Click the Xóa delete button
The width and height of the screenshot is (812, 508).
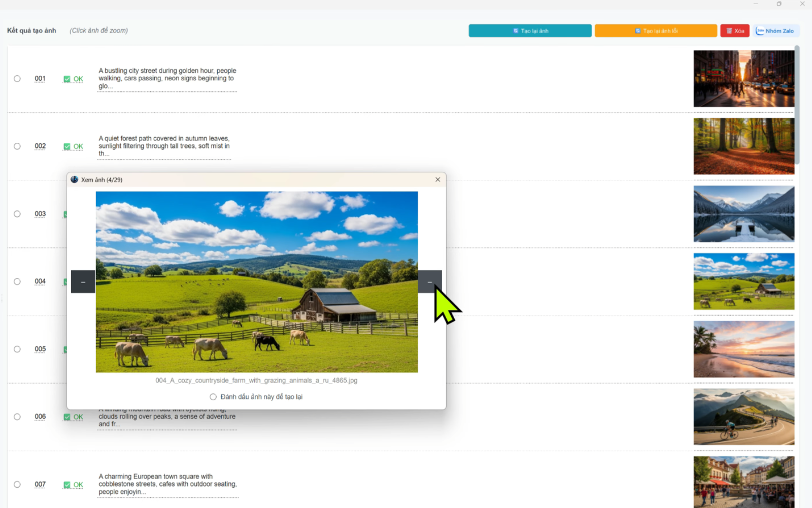tap(734, 31)
